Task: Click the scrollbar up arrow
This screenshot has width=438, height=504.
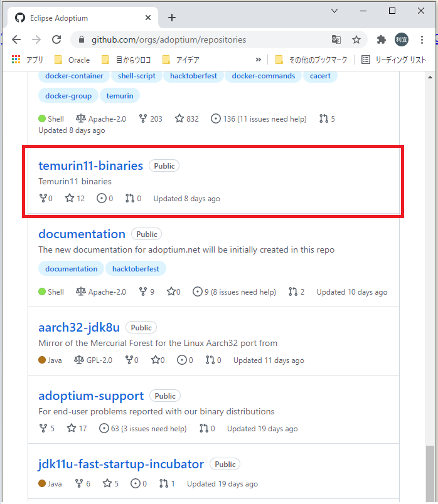Action: (x=430, y=77)
